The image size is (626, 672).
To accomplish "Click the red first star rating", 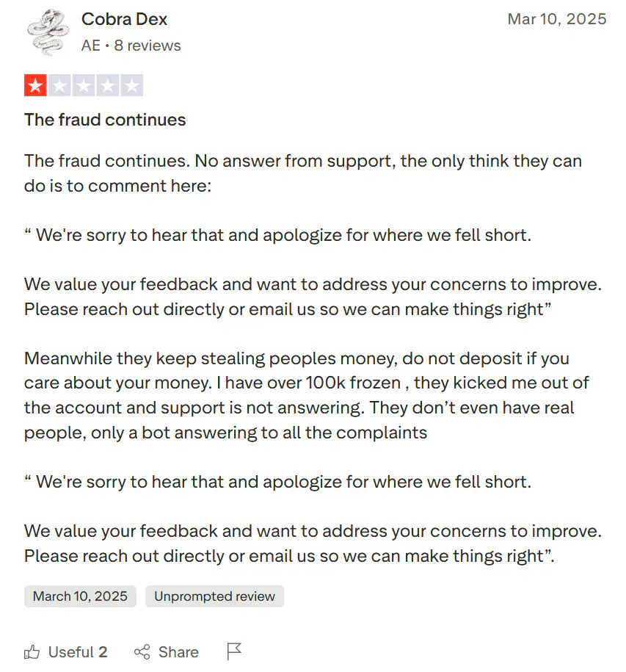I will click(x=35, y=85).
